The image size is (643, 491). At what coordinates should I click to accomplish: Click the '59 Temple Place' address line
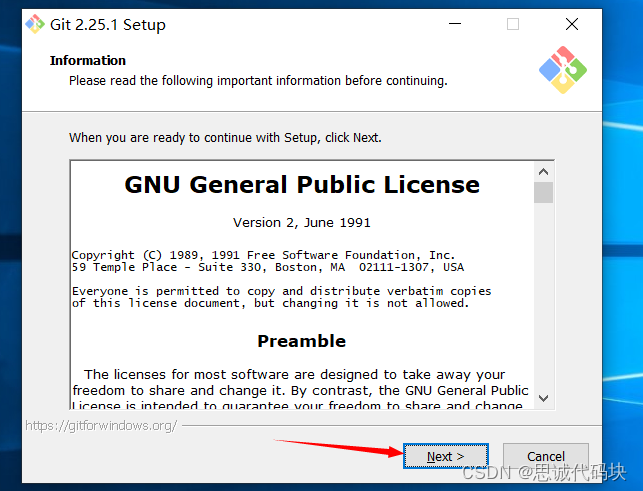268,267
